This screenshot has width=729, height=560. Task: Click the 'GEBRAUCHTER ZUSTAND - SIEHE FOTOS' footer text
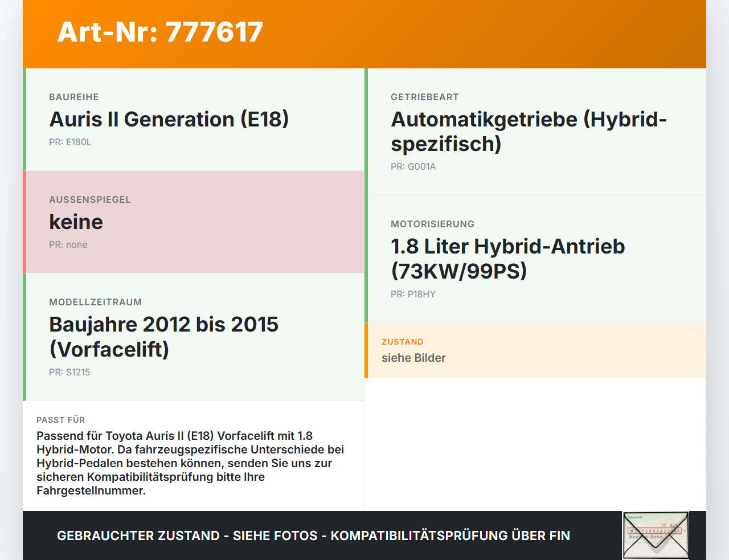pos(313,536)
